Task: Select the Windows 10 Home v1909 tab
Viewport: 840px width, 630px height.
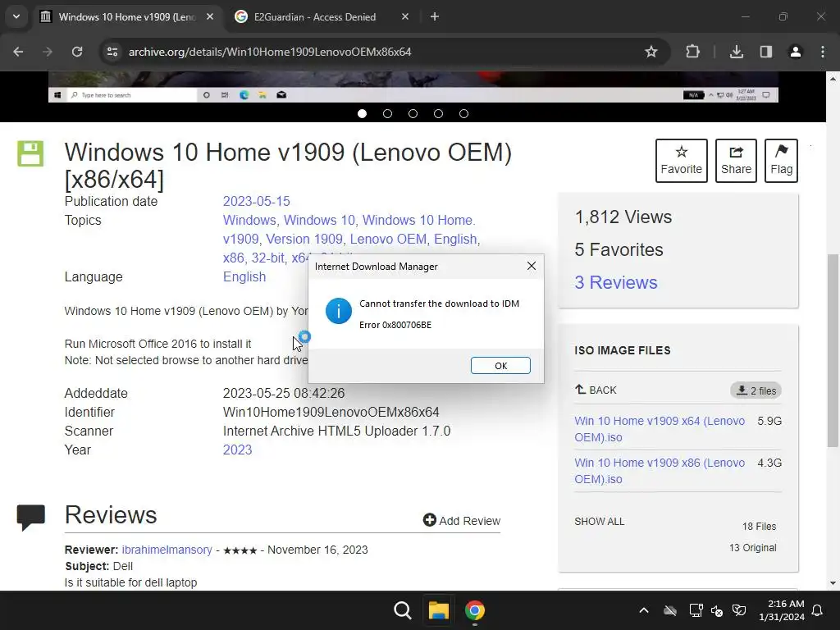Action: (127, 16)
